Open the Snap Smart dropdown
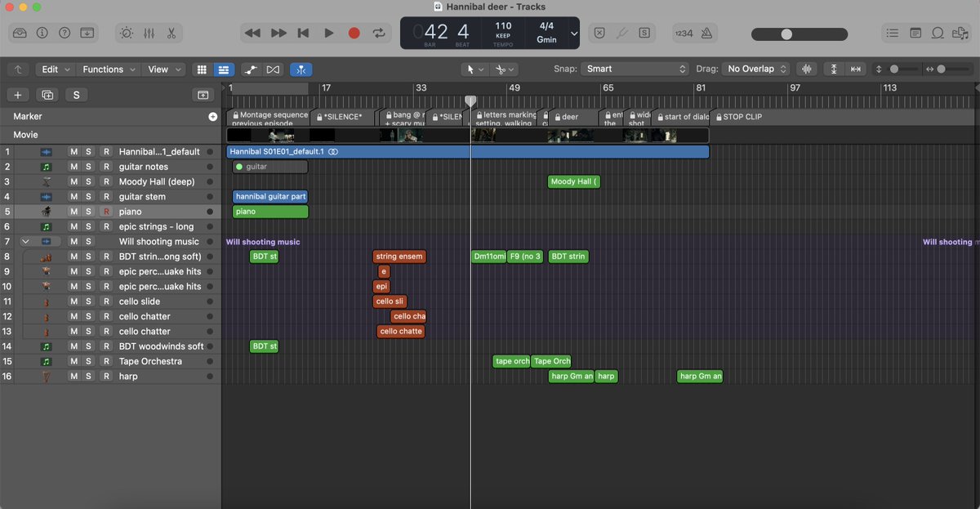This screenshot has width=980, height=509. (x=635, y=69)
